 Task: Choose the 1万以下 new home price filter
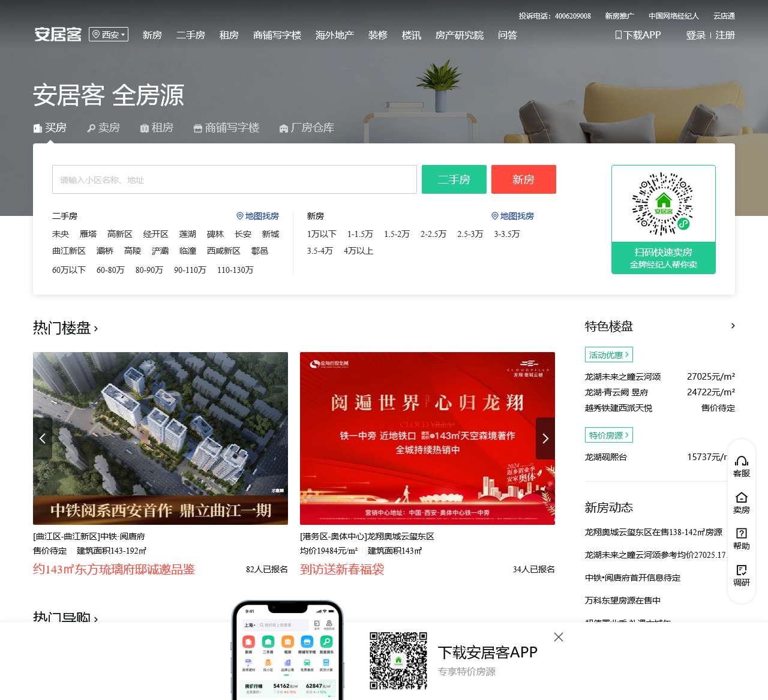pos(322,234)
